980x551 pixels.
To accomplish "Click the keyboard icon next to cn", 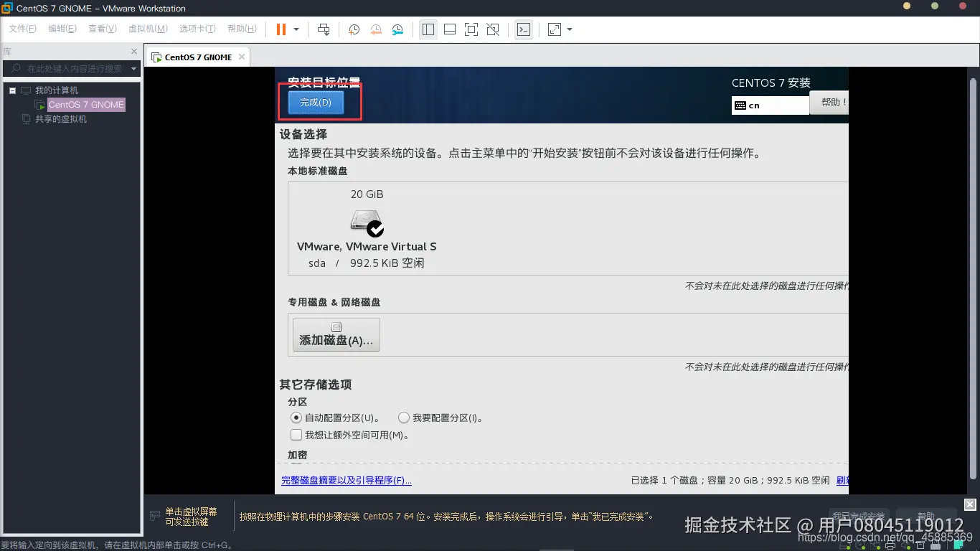I will coord(740,105).
